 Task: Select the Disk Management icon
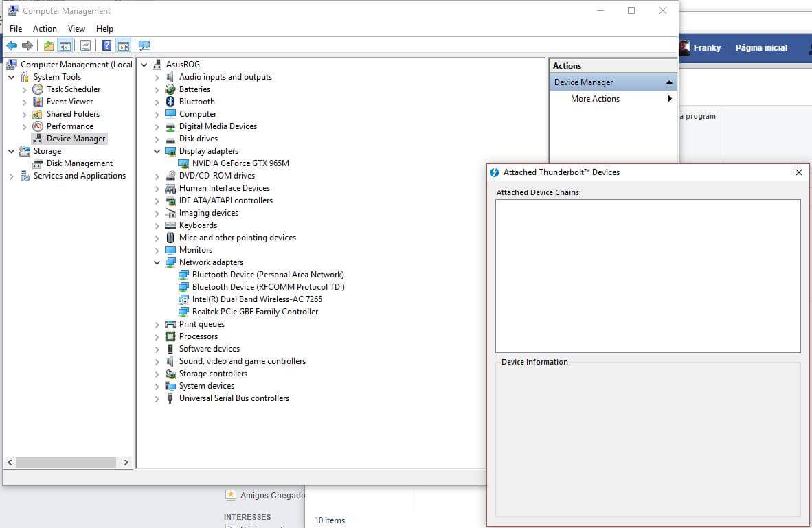pyautogui.click(x=38, y=163)
